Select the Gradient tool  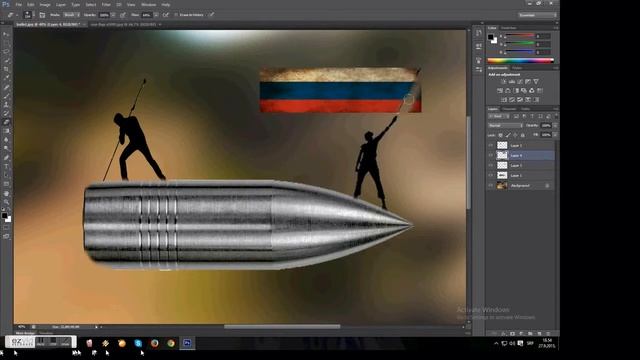[x=6, y=131]
